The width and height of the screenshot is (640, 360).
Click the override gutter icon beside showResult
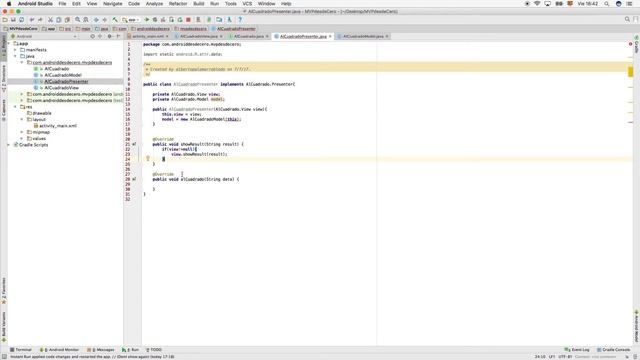tap(134, 144)
